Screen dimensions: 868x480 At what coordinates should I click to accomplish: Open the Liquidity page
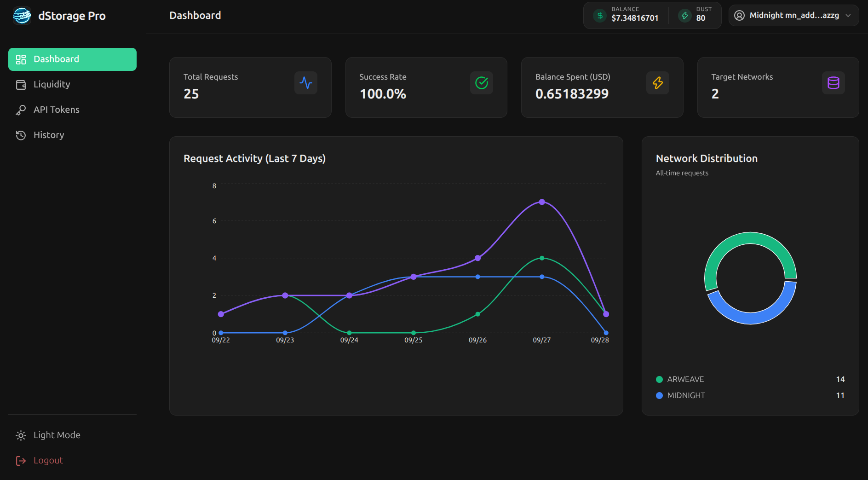[x=72, y=85]
